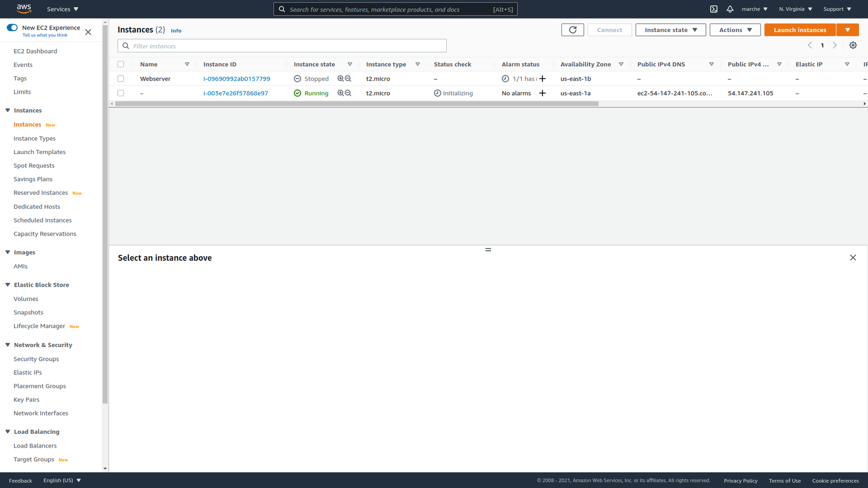868x488 pixels.
Task: Select all instances checkbox
Action: 121,64
